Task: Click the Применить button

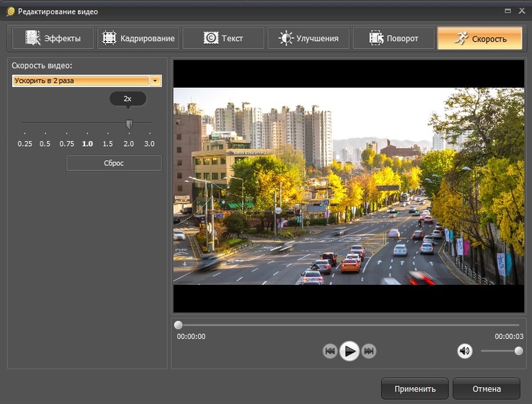Action: [x=415, y=388]
